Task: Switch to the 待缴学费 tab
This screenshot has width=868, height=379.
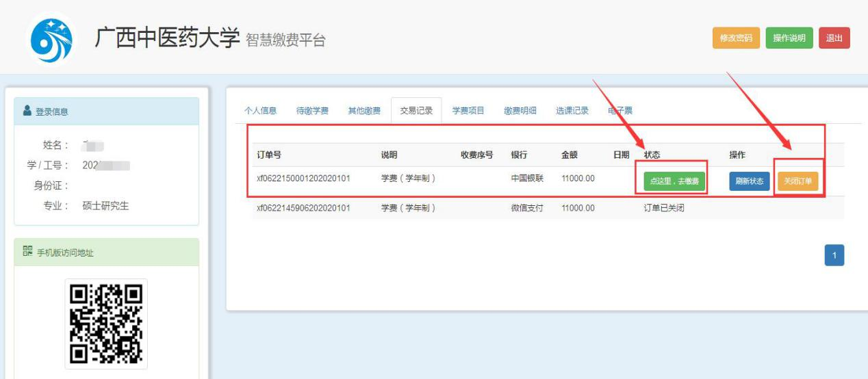Action: (312, 111)
